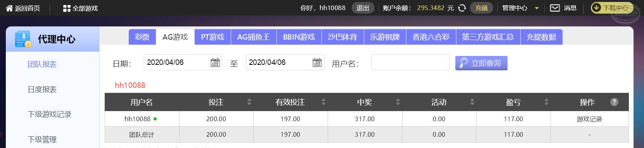644x148 pixels.
Task: Sort table by 有效投注 column arrows
Action: [x=323, y=102]
